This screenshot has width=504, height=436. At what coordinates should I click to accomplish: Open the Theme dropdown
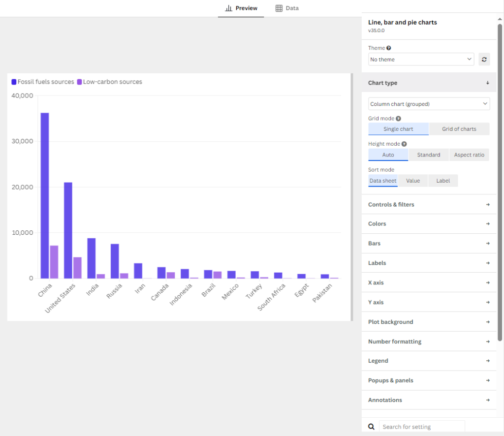point(421,60)
